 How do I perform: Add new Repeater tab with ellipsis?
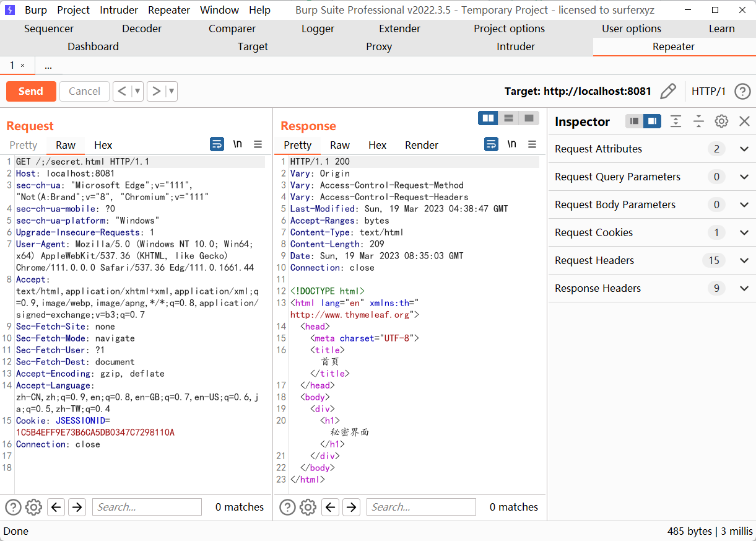click(x=48, y=66)
